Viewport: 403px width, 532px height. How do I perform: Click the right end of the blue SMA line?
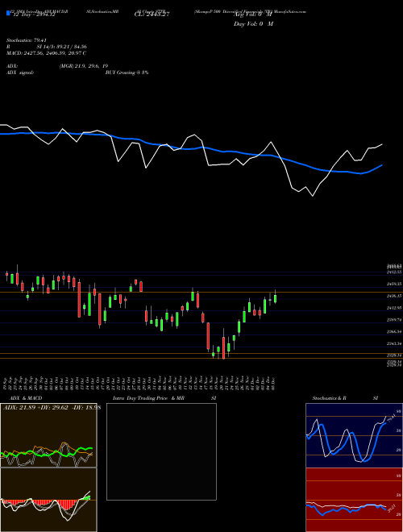[381, 165]
